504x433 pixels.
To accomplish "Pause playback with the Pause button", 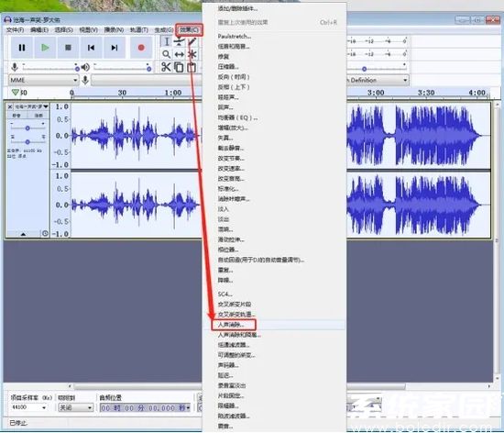I will (x=22, y=48).
